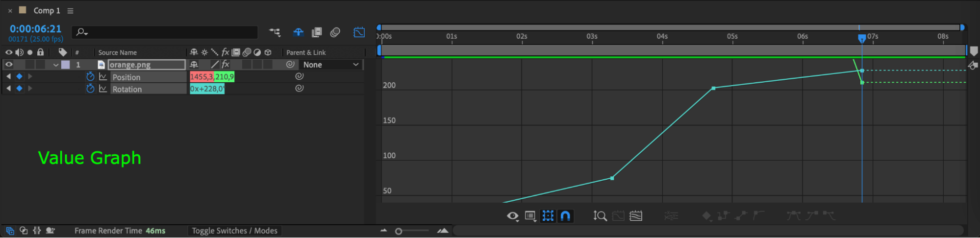This screenshot has width=980, height=238.
Task: Collapse the orange.png layer properties
Action: point(56,65)
